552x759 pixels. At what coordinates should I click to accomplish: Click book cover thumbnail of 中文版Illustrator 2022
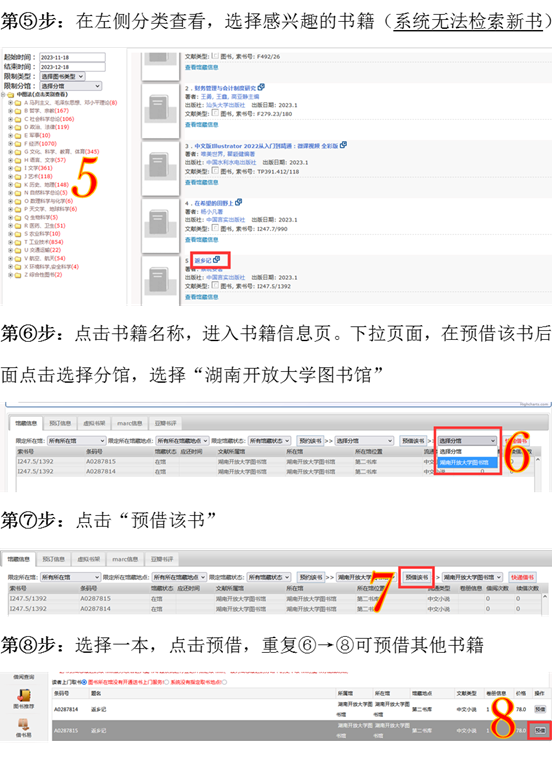point(160,167)
